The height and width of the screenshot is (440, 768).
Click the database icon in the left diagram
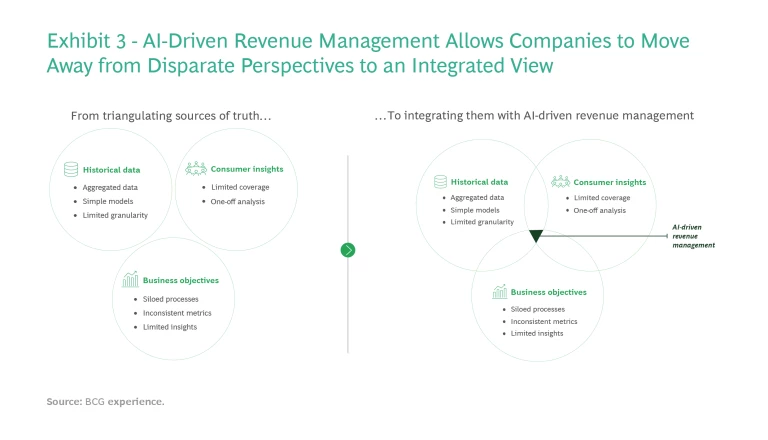tap(71, 170)
